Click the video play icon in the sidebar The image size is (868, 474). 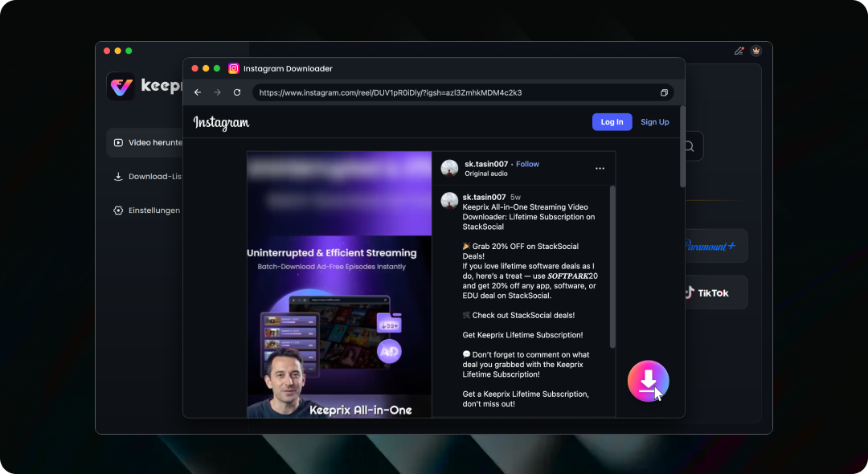tap(118, 143)
